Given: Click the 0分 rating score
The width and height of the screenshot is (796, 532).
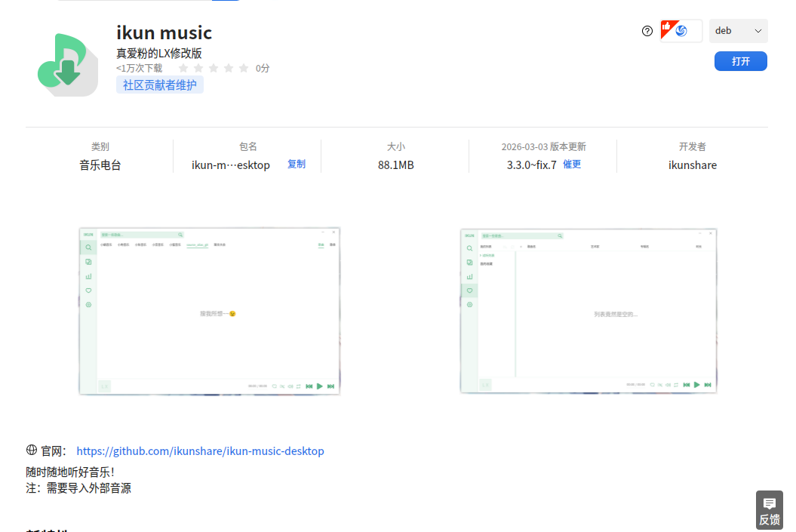Looking at the screenshot, I should pos(263,68).
